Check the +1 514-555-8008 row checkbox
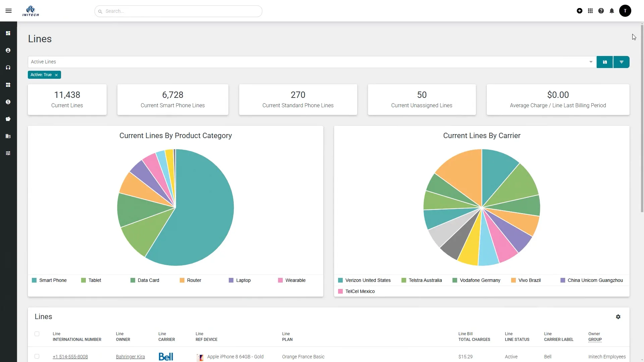This screenshot has width=644, height=362. pos(37,356)
